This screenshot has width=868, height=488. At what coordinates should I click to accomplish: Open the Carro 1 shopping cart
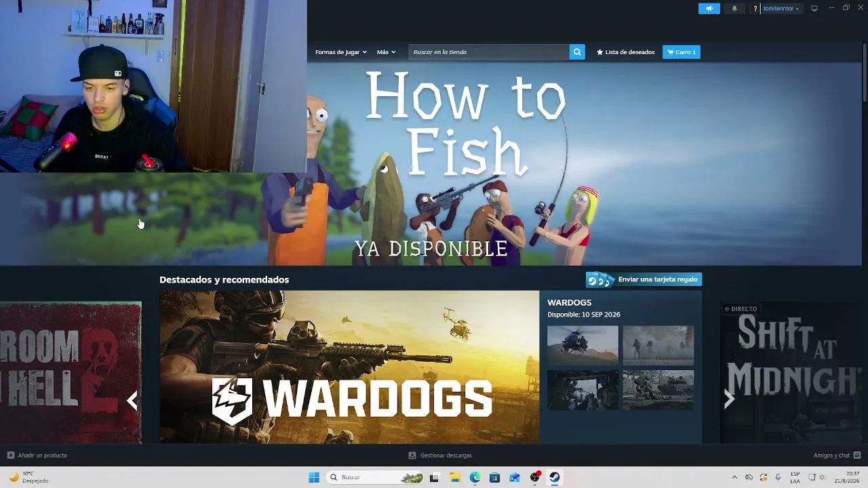click(681, 52)
